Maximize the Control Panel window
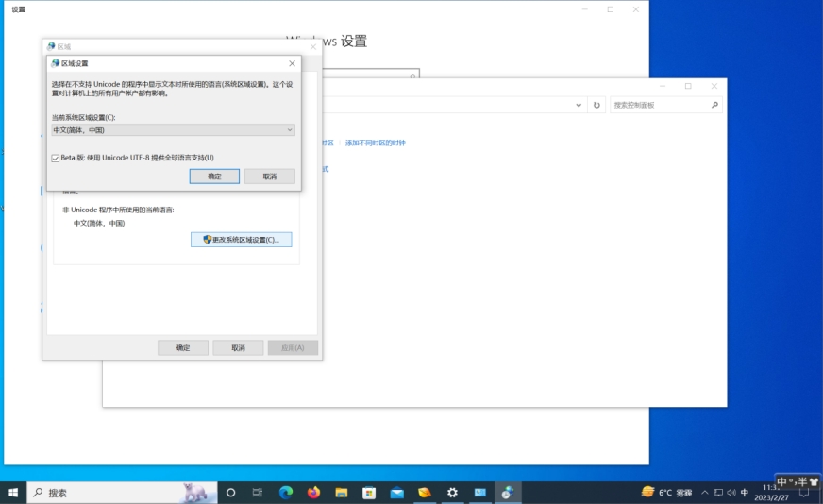 pyautogui.click(x=688, y=86)
